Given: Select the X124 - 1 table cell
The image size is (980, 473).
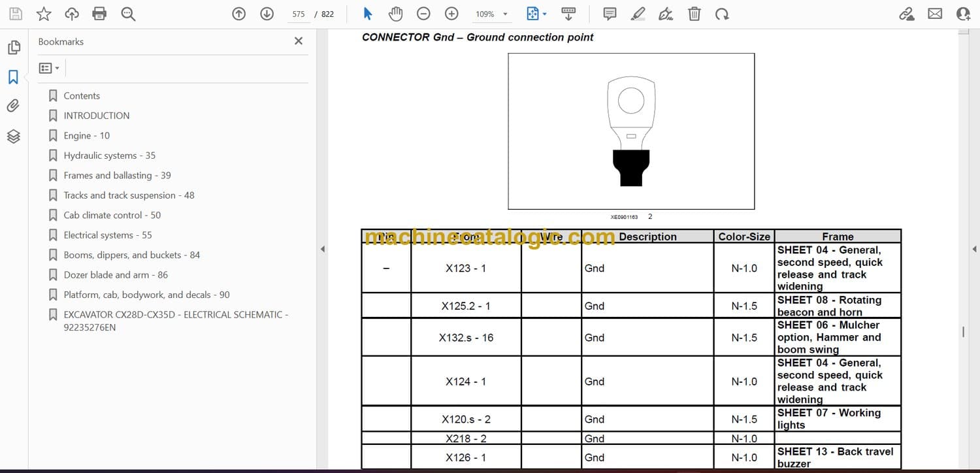Looking at the screenshot, I should (466, 382).
